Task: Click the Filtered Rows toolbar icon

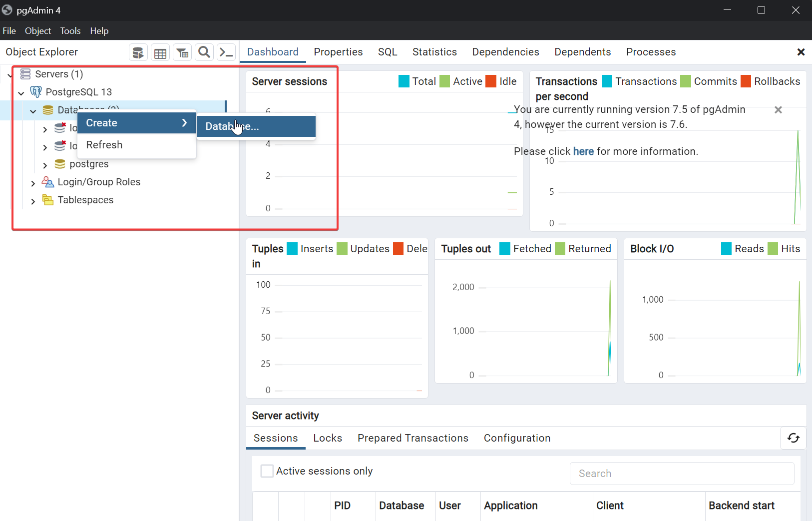Action: (x=182, y=52)
